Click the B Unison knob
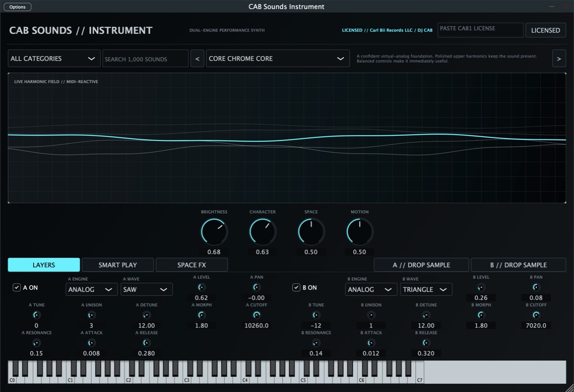 point(371,315)
